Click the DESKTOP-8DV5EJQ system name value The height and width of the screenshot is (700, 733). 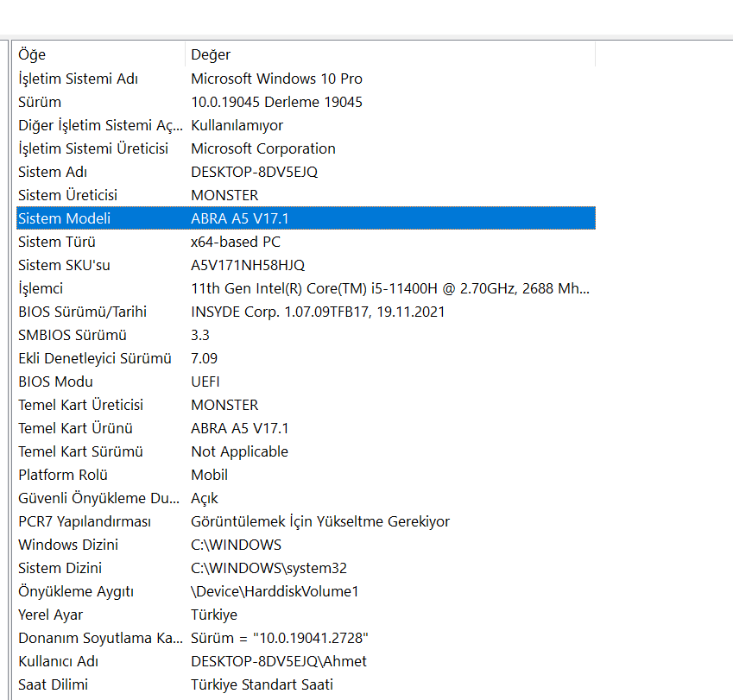point(255,172)
